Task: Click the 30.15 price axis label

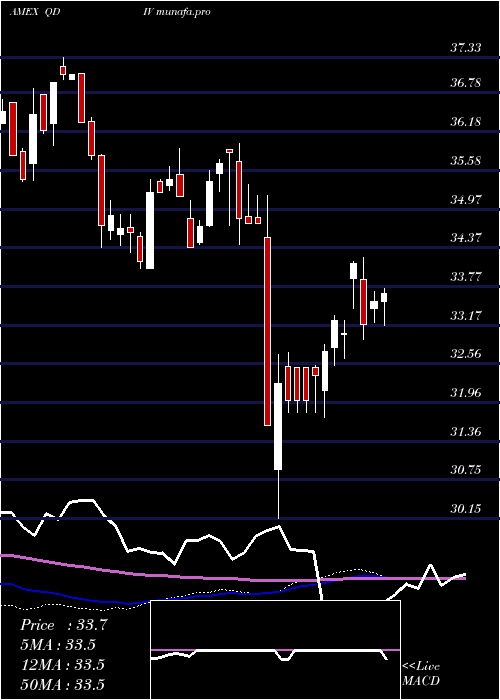Action: [x=466, y=508]
